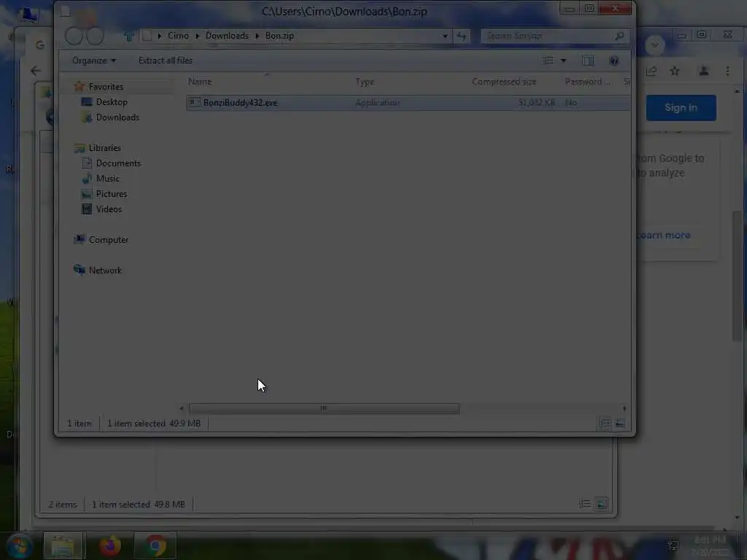Sort by Password column header
Screen dimensions: 747x560
(x=587, y=82)
